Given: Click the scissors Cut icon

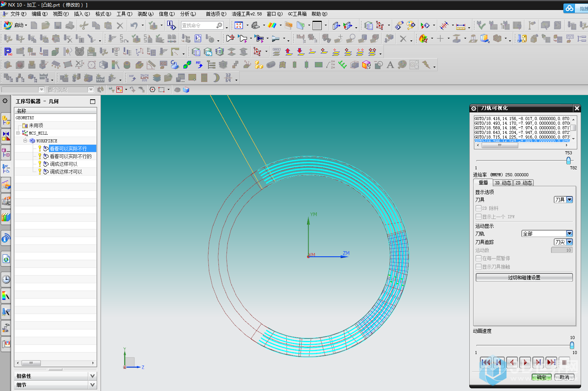Looking at the screenshot, I should click(84, 25).
